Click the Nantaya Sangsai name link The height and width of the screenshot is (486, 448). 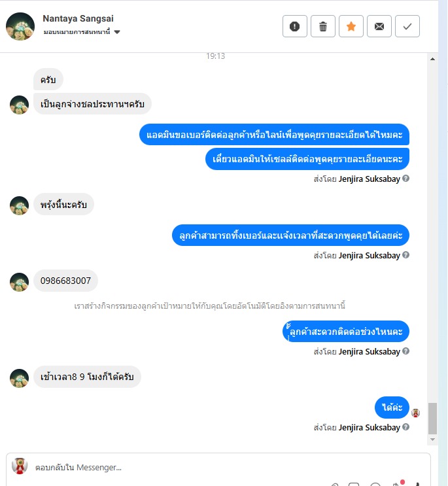[78, 18]
